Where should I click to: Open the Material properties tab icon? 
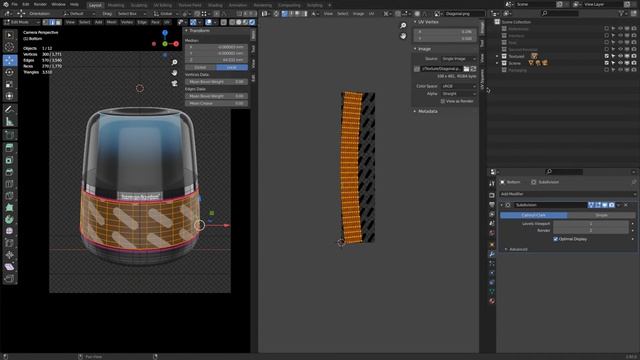492,301
